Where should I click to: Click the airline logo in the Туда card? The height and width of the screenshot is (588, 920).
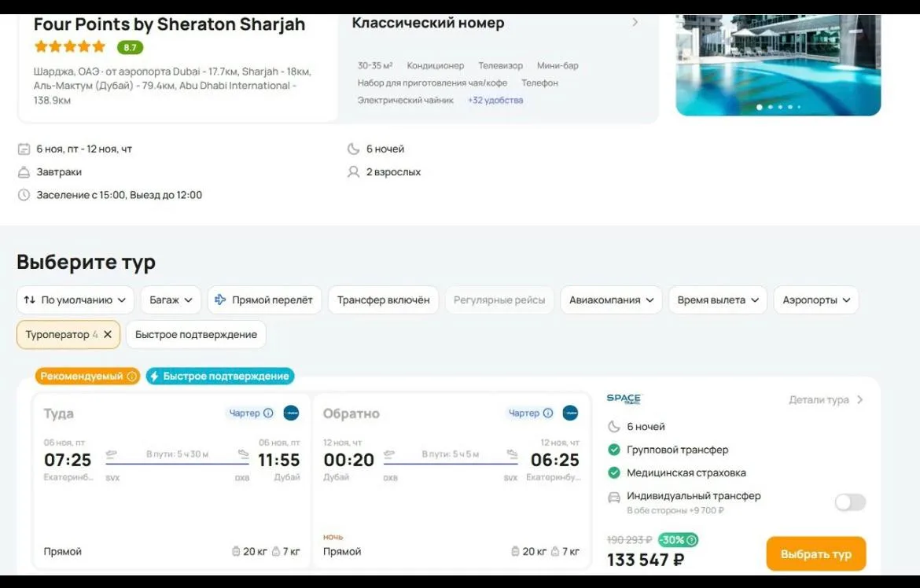coord(291,413)
